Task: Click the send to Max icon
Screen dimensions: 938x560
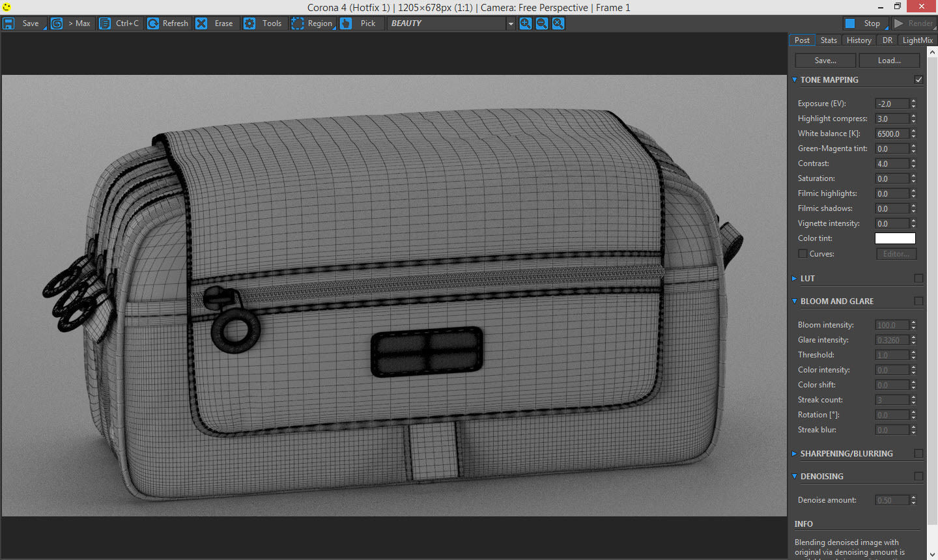Action: [x=57, y=23]
